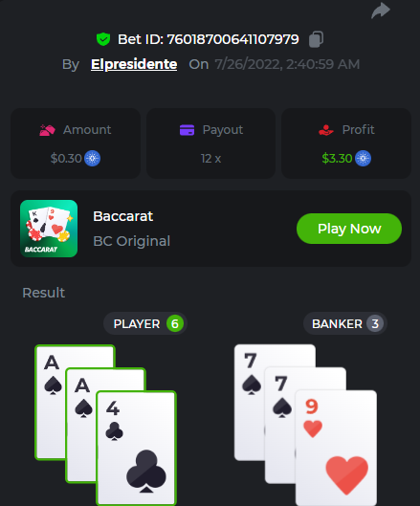Open the Baccarat game thumbnail
This screenshot has height=506, width=420.
coord(49,229)
